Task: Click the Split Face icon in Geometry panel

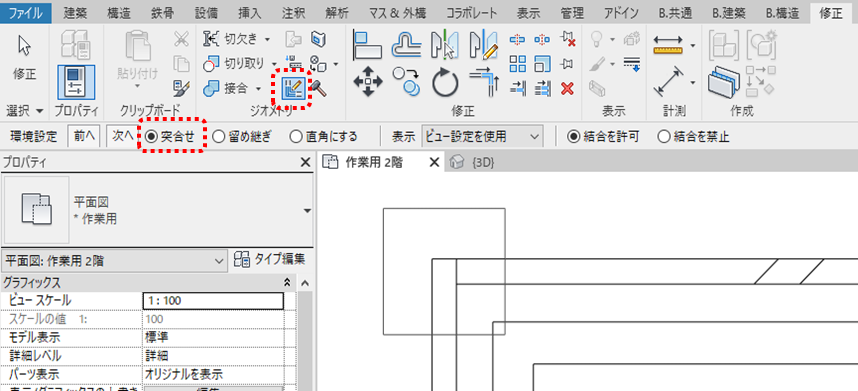Action: tap(317, 39)
